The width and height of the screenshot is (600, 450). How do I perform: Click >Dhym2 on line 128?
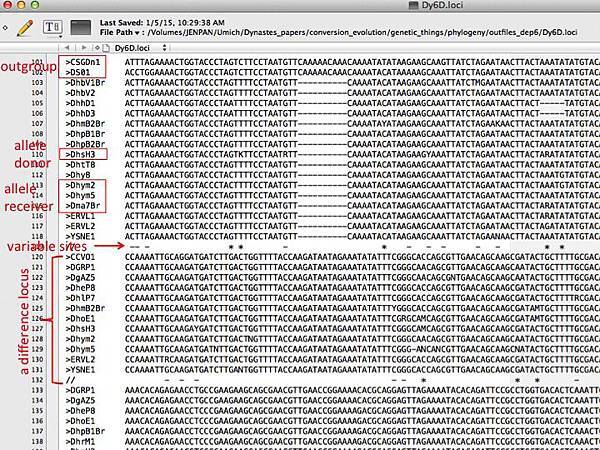click(80, 339)
